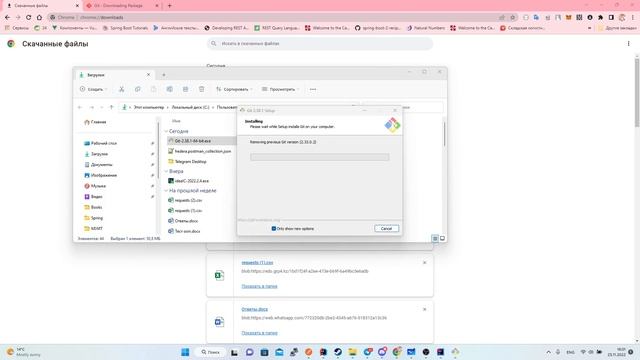Add a new tab in Explorer

click(164, 75)
